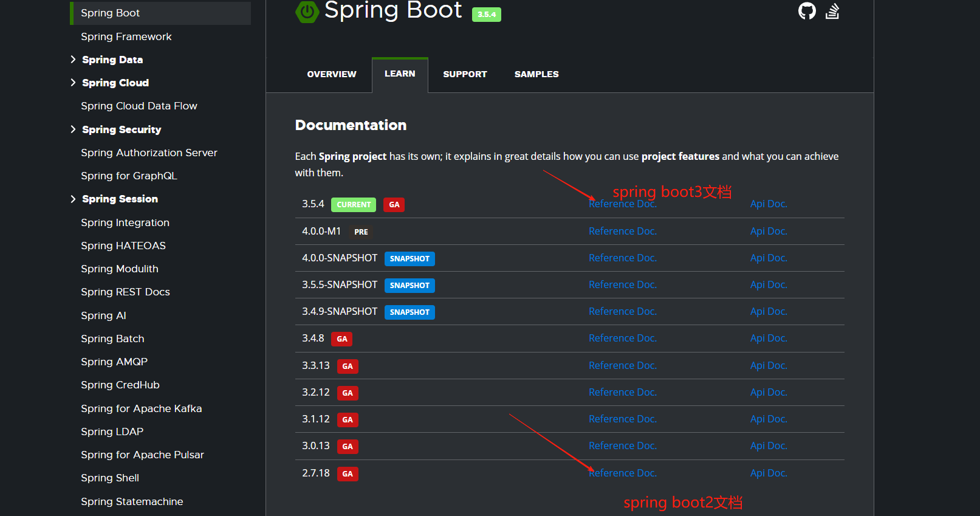Click the Documentation heading
This screenshot has height=516, width=980.
(351, 125)
